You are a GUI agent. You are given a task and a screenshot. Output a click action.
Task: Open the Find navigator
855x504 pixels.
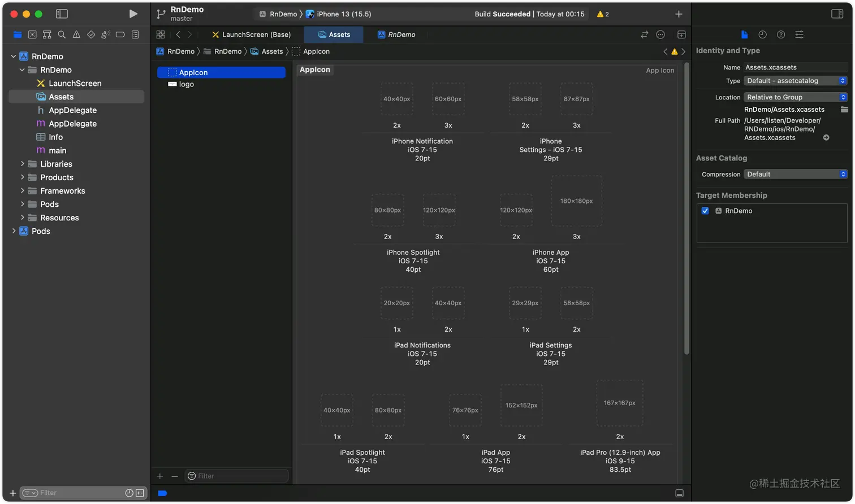coord(62,34)
